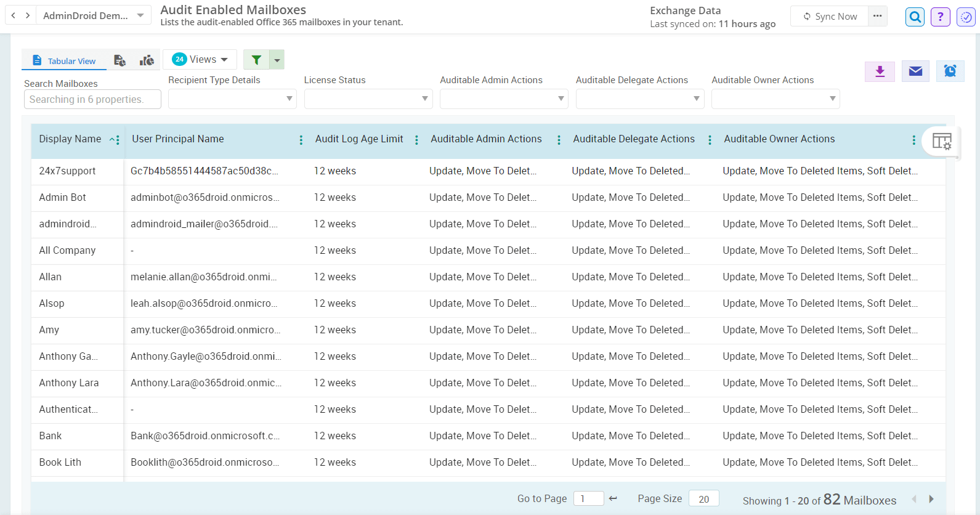Click melanie.allan@o365droid principal name cell
This screenshot has height=515, width=980.
pos(204,277)
